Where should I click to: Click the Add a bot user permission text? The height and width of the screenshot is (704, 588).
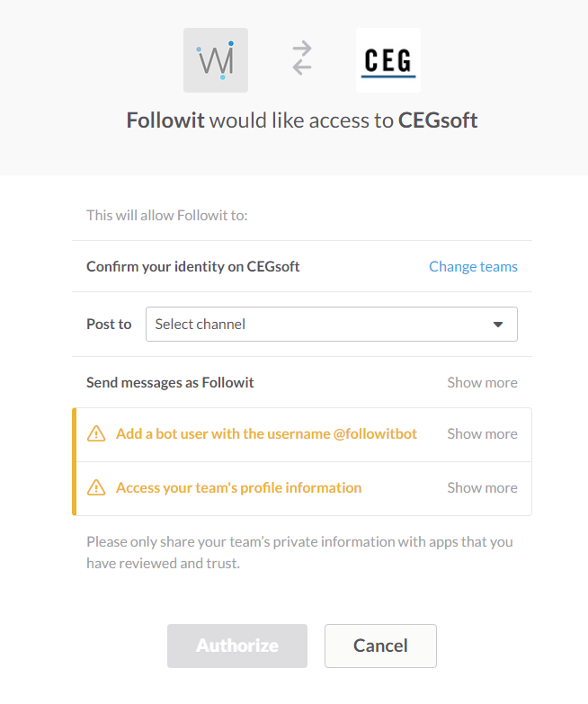coord(266,433)
